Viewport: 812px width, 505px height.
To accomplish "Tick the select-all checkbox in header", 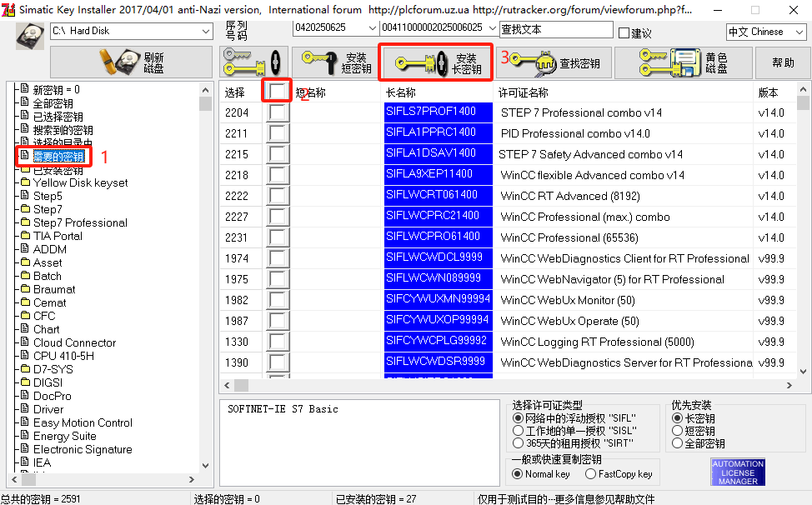I will 277,91.
